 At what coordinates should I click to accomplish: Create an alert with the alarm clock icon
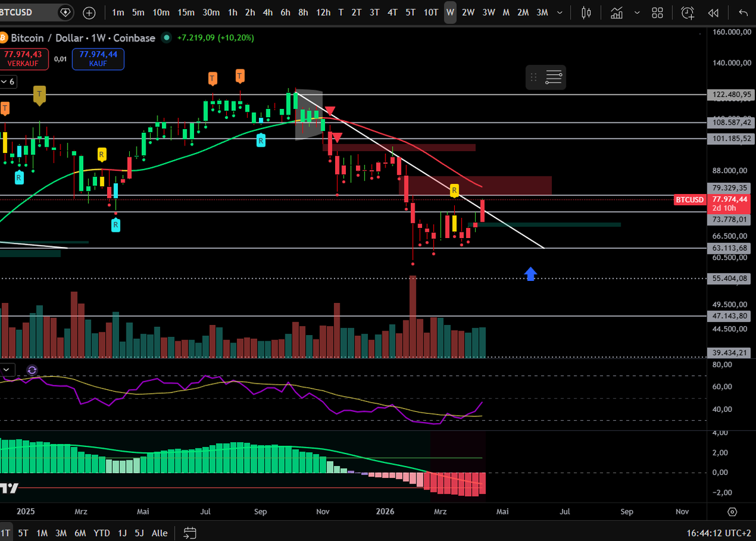687,13
